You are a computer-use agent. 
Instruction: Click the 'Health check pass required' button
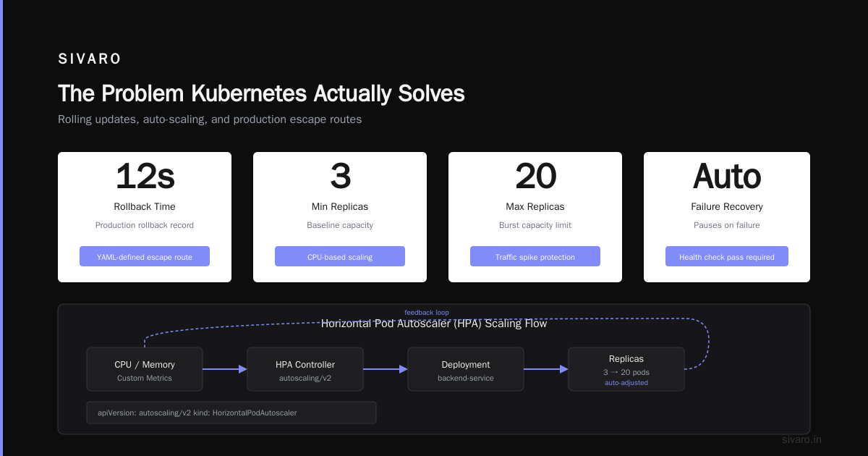(727, 256)
